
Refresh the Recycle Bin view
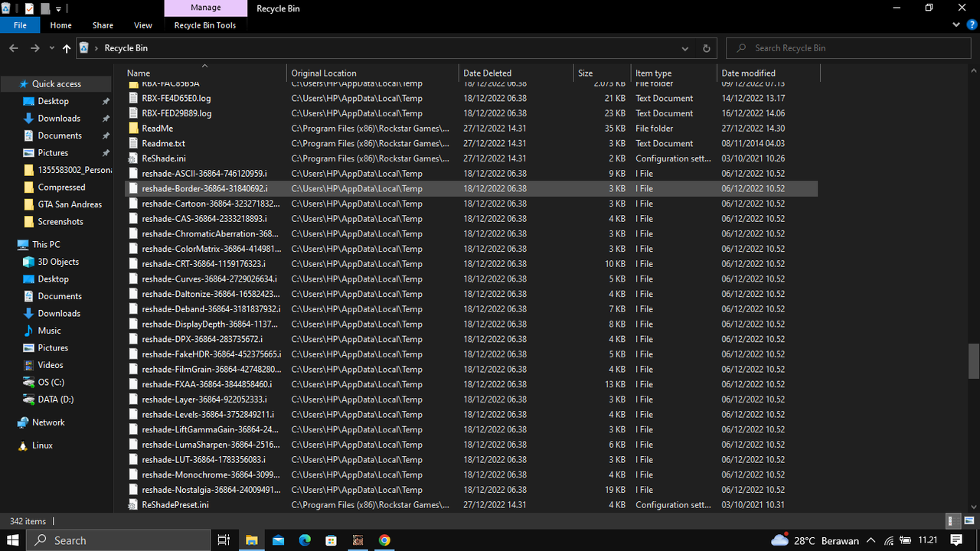point(707,48)
